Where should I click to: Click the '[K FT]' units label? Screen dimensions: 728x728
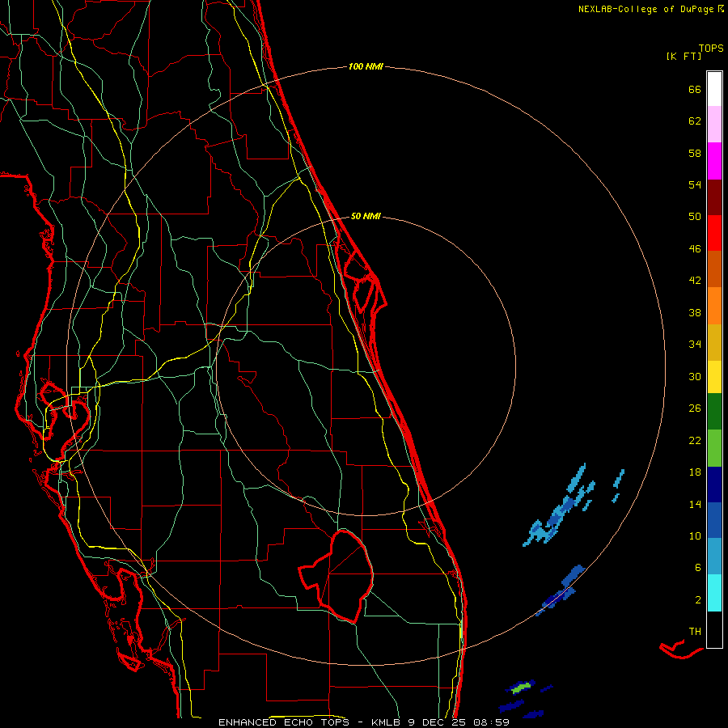pos(684,56)
